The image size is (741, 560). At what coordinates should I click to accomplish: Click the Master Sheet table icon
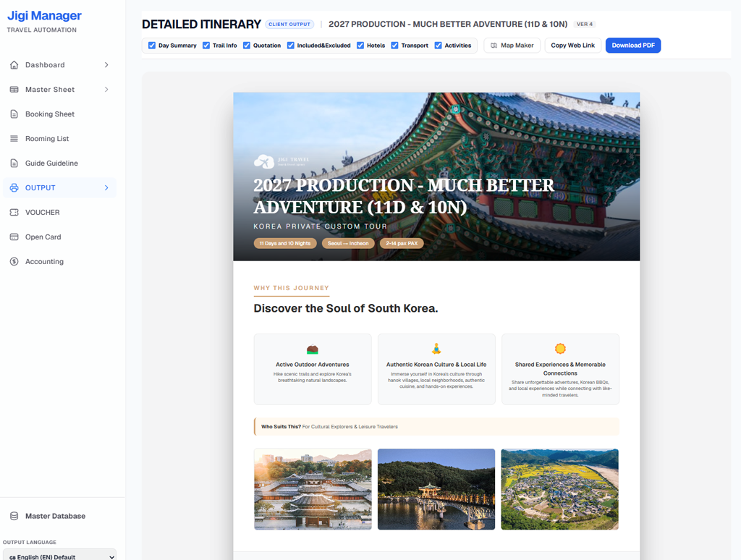[x=14, y=89]
